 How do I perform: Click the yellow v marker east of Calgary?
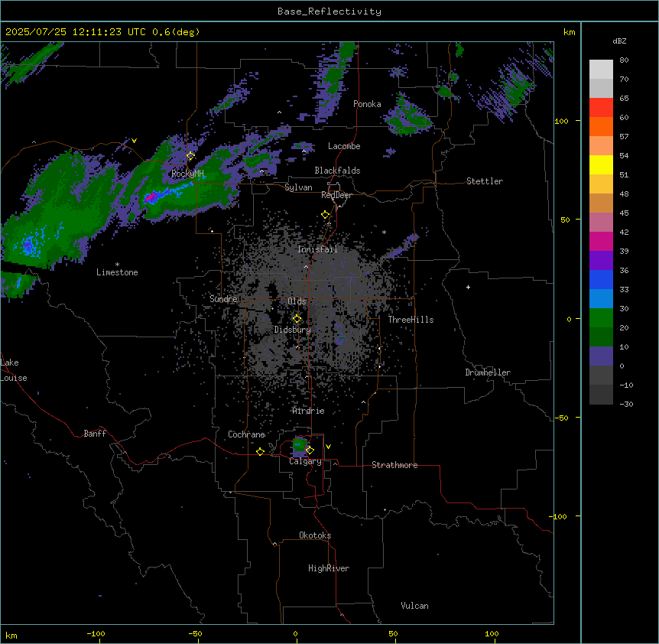(x=328, y=447)
